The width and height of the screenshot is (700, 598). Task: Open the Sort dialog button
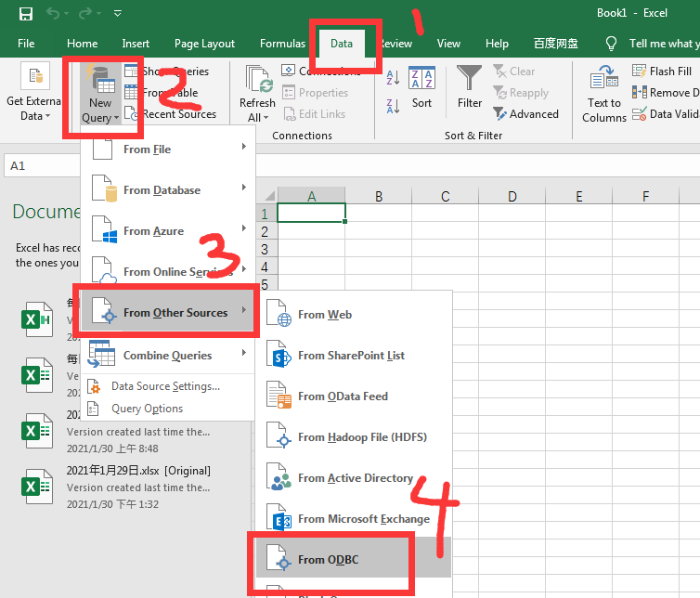[421, 87]
